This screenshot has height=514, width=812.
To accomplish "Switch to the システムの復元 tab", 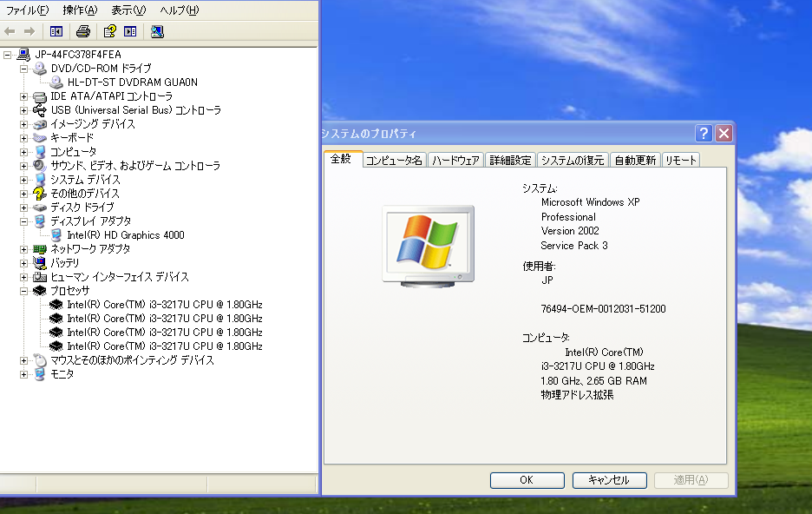I will click(x=573, y=160).
